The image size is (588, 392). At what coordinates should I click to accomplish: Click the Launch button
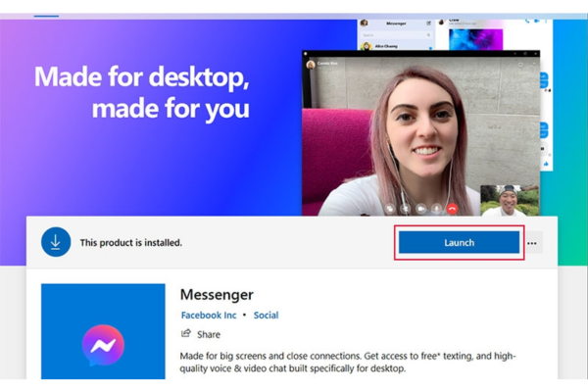click(x=459, y=242)
